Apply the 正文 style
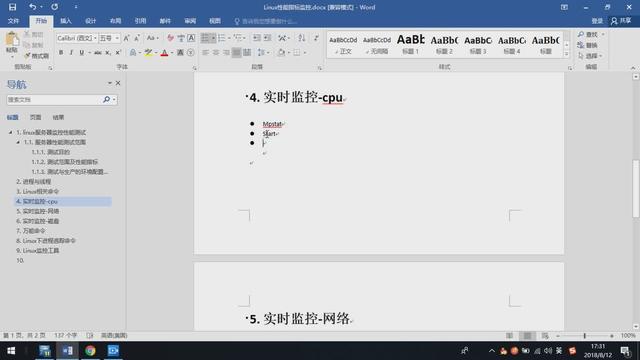Image resolution: width=640 pixels, height=360 pixels. pos(343,44)
